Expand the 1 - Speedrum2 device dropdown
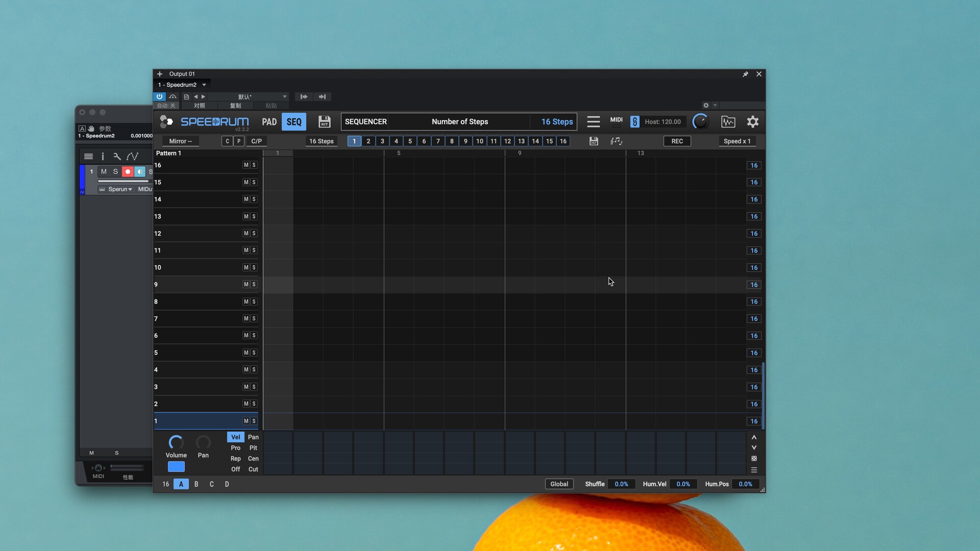 pyautogui.click(x=204, y=85)
